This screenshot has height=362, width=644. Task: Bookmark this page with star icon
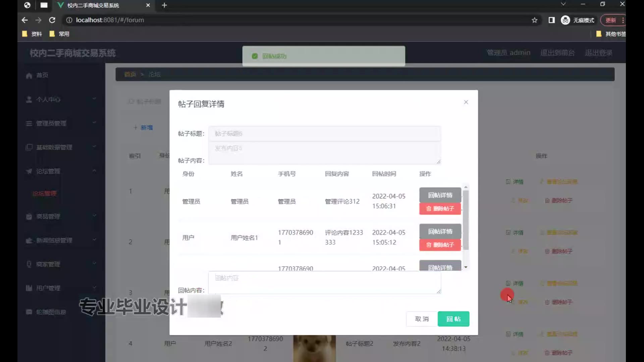(534, 20)
